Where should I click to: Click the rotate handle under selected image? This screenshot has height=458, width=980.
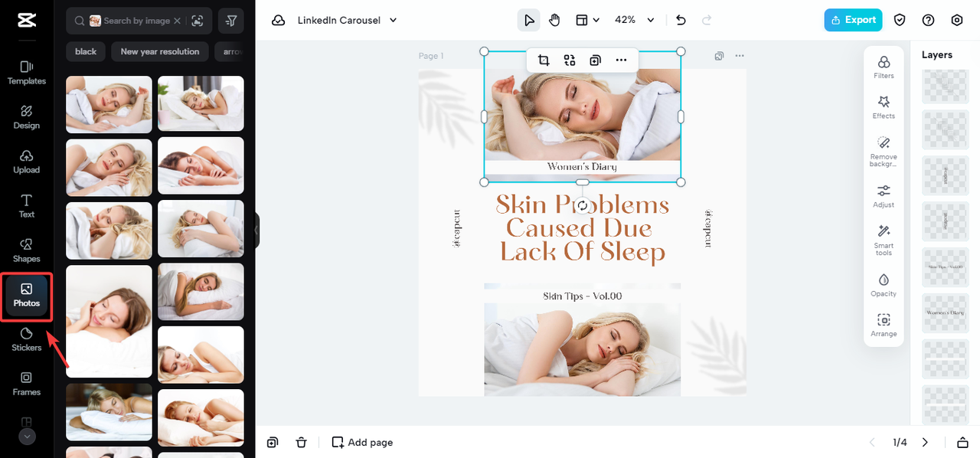click(x=583, y=206)
